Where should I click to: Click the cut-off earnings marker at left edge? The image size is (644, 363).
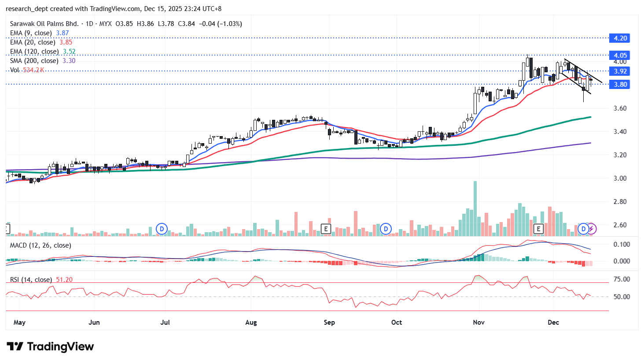click(7, 229)
